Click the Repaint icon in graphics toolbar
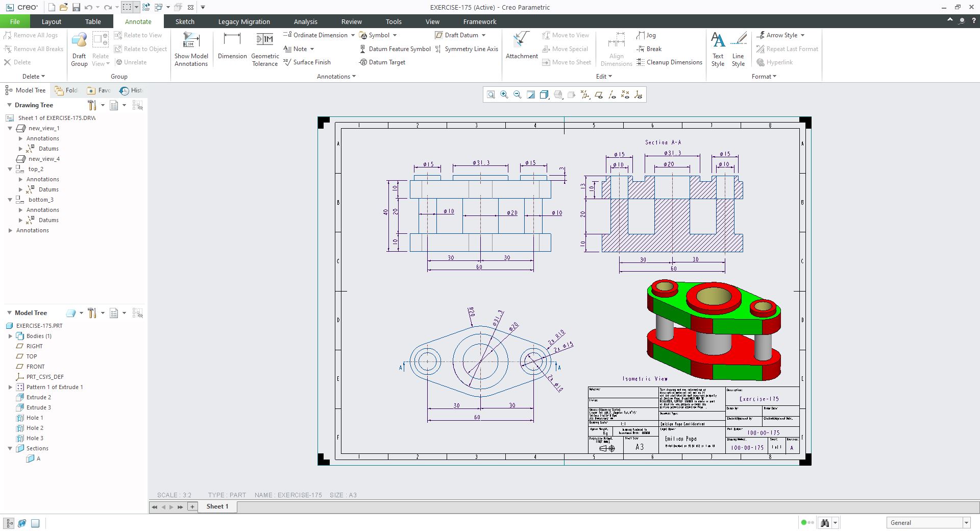Image resolution: width=980 pixels, height=531 pixels. tap(531, 94)
